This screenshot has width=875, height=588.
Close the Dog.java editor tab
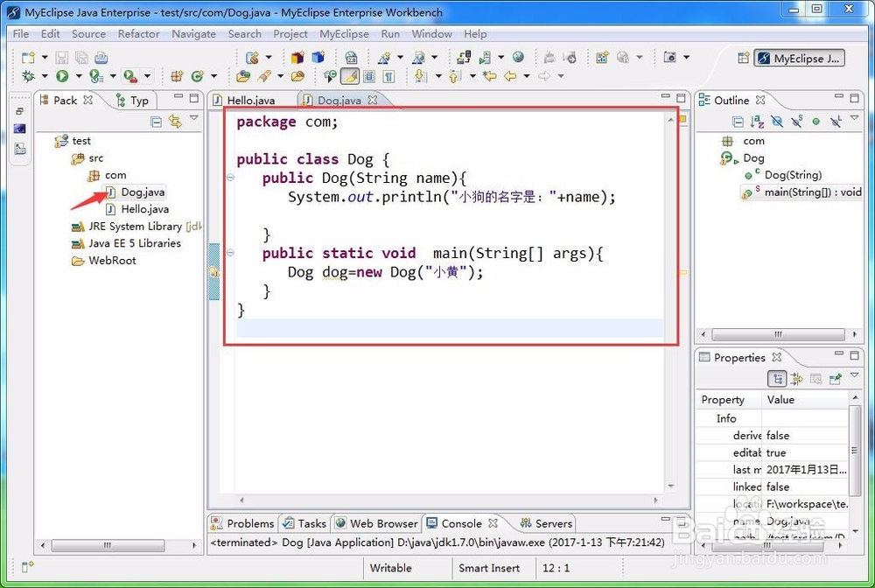click(372, 100)
